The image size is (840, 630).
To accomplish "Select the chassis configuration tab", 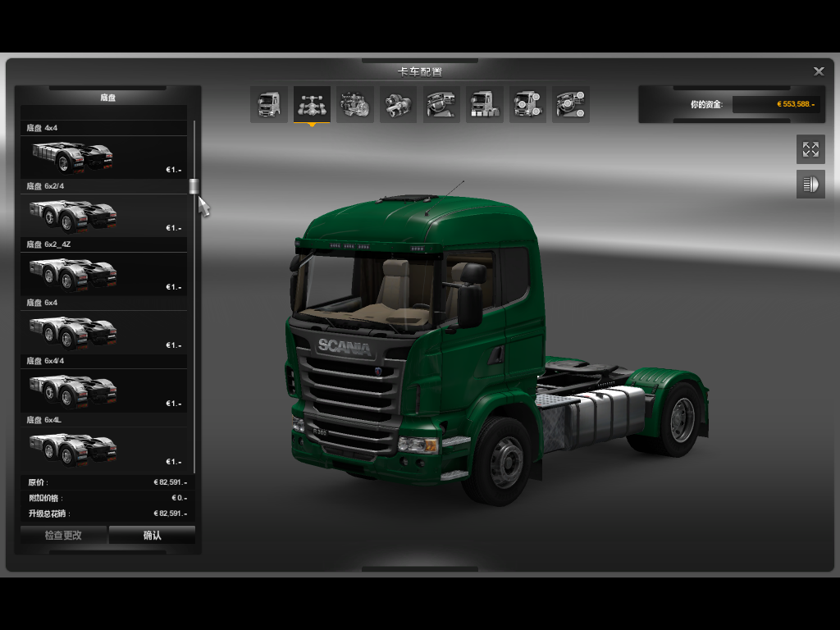I will click(312, 104).
